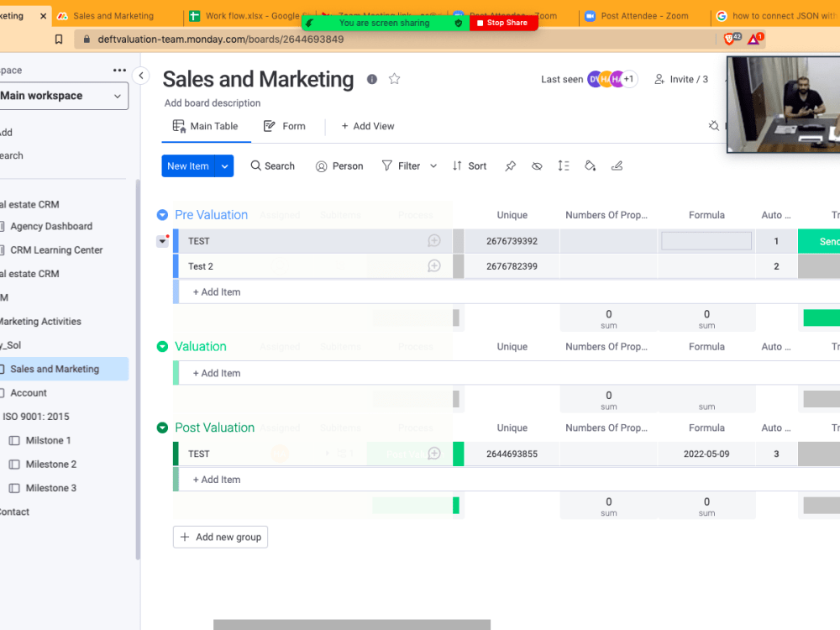The image size is (840, 630).
Task: Click the Add new group button
Action: pos(220,537)
